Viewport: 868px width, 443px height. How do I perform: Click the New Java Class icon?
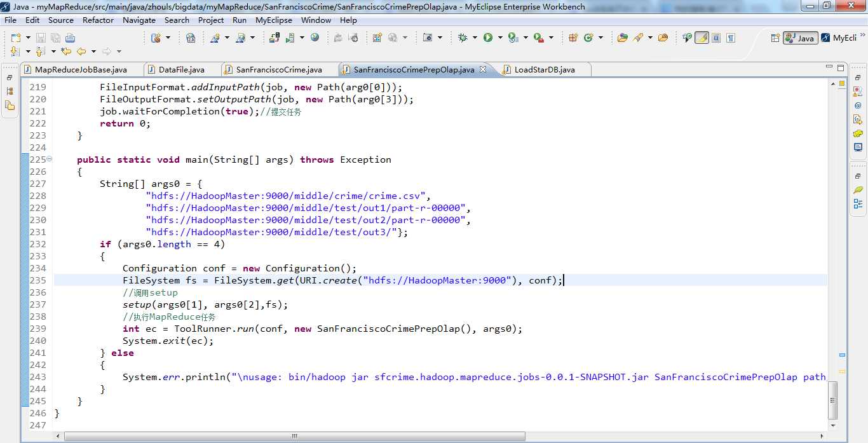588,37
